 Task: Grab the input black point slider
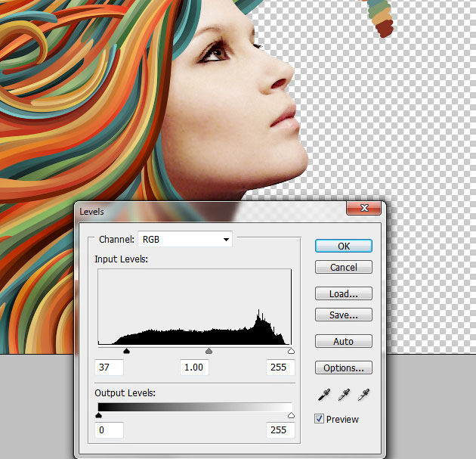127,351
